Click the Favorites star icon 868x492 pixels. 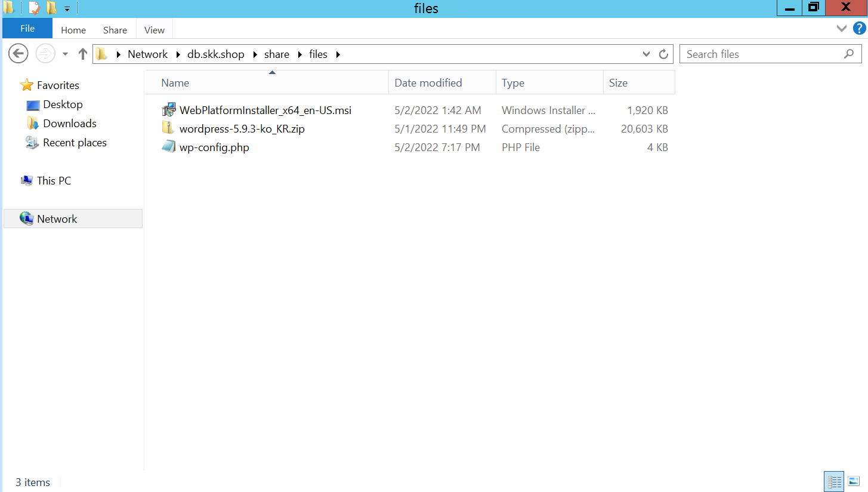[x=26, y=85]
